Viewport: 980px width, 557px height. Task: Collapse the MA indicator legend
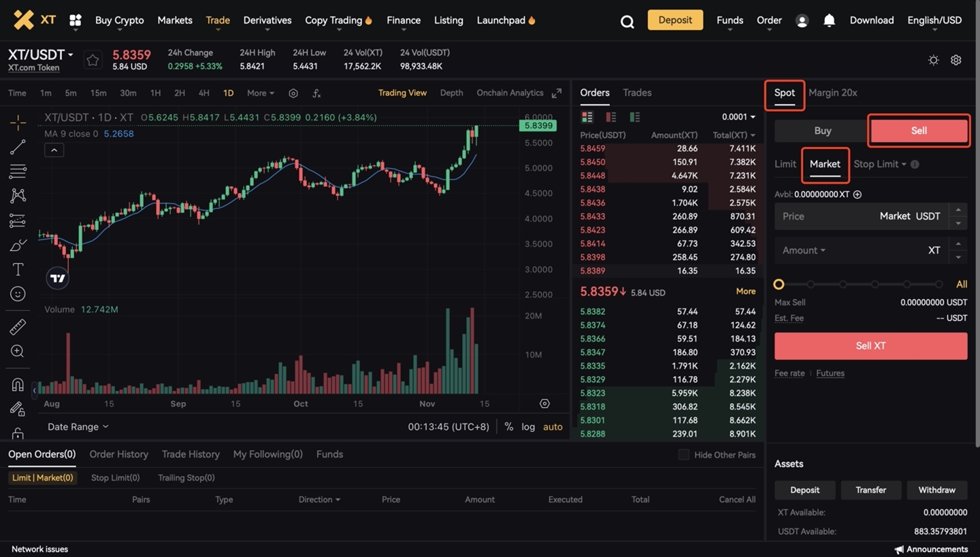pyautogui.click(x=54, y=150)
